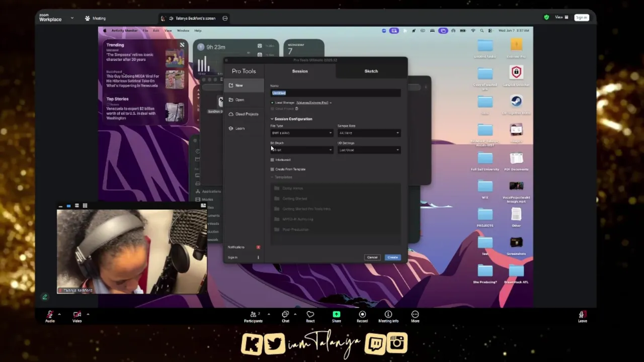Open the Zoom View button
The image size is (644, 362).
coord(561,18)
